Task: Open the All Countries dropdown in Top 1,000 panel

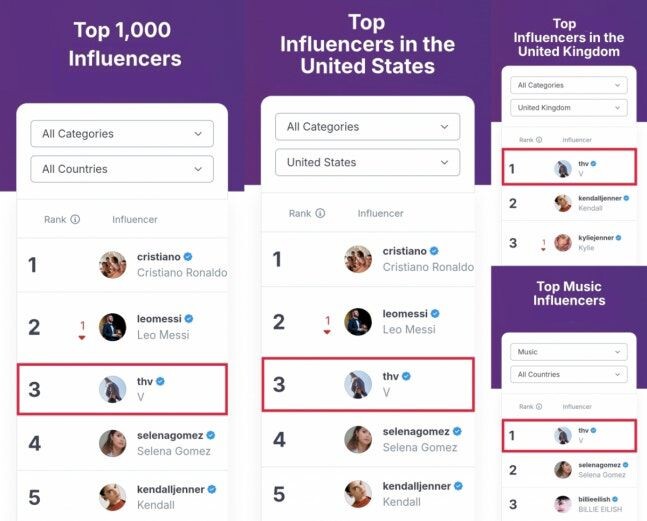Action: pyautogui.click(x=122, y=169)
